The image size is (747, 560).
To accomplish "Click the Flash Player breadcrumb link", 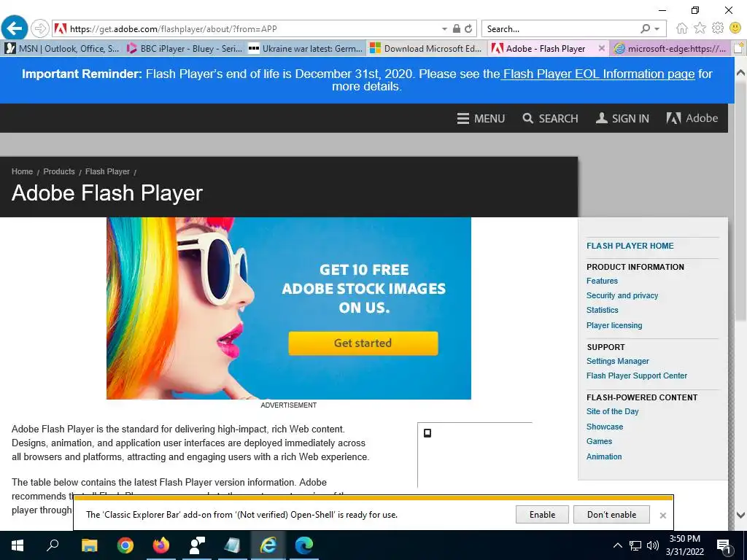I will [x=107, y=171].
